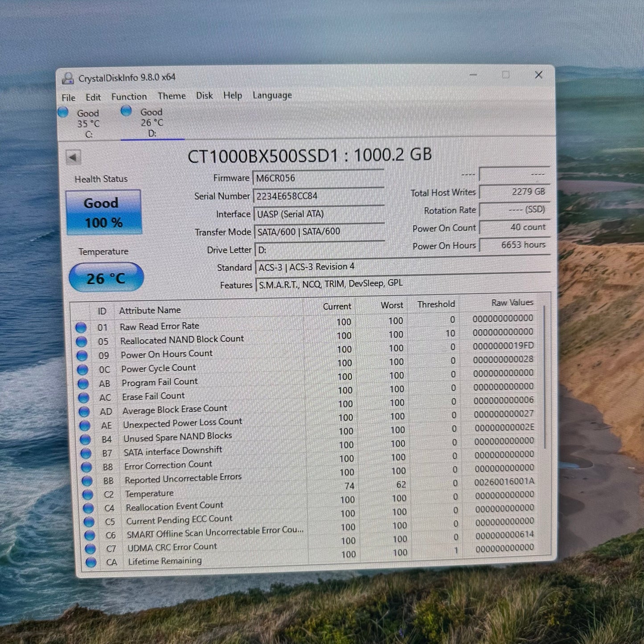This screenshot has height=644, width=644.
Task: Click the Firmware field M6CR056
Action: coord(318,178)
